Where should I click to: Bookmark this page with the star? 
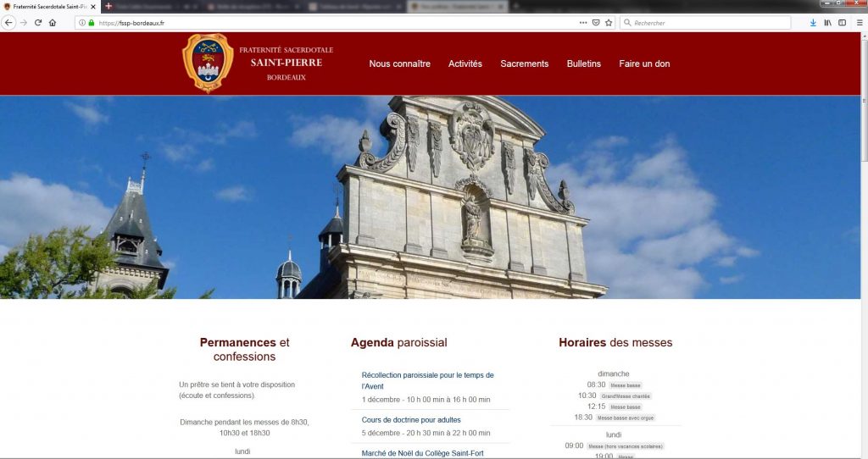[x=609, y=23]
